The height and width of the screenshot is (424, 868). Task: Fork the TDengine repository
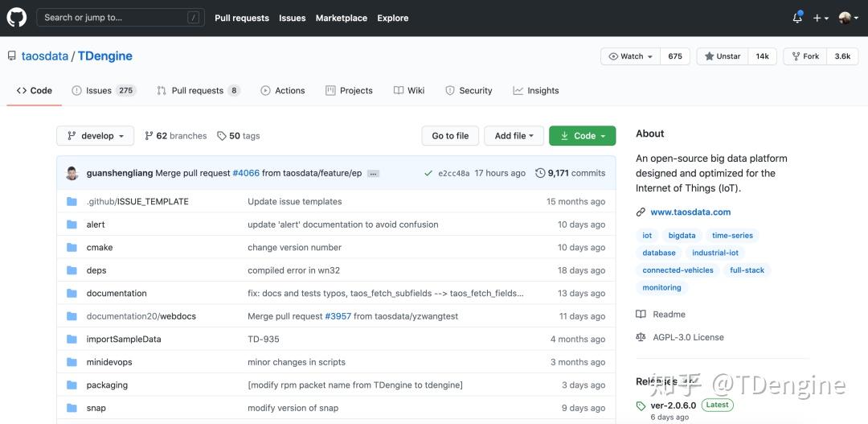(x=805, y=56)
